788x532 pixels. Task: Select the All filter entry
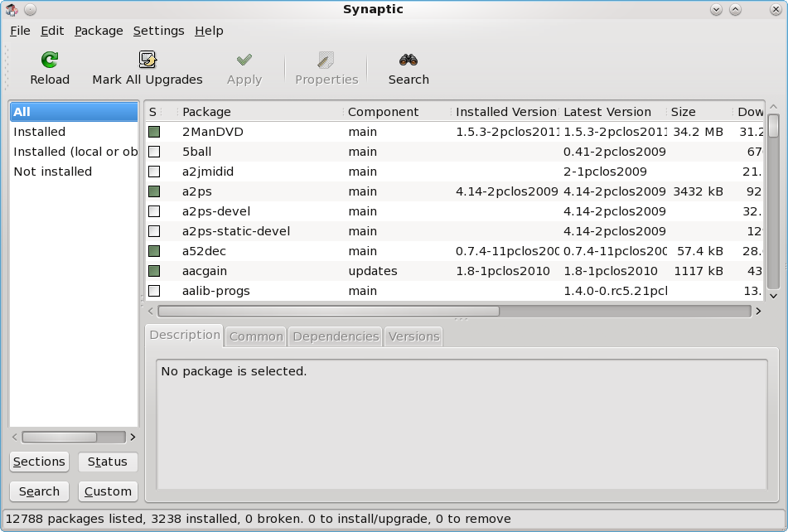tap(74, 112)
